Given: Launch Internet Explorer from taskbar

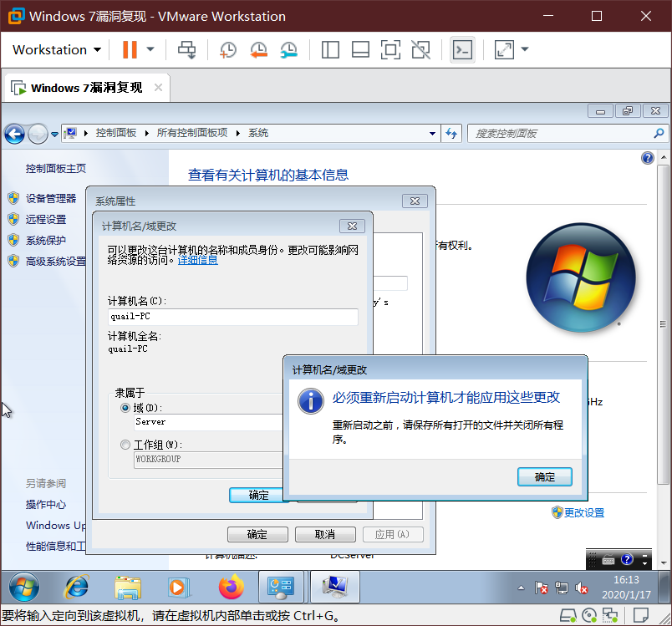Looking at the screenshot, I should (x=77, y=587).
